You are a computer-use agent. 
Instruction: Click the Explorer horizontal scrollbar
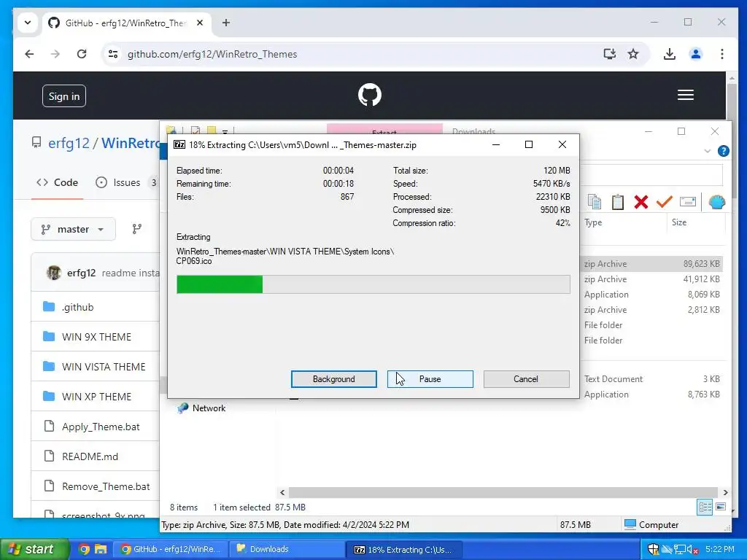(503, 492)
